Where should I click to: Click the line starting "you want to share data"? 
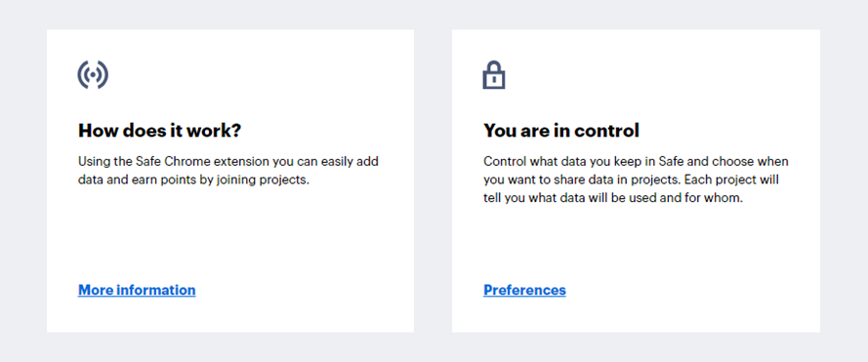(632, 180)
